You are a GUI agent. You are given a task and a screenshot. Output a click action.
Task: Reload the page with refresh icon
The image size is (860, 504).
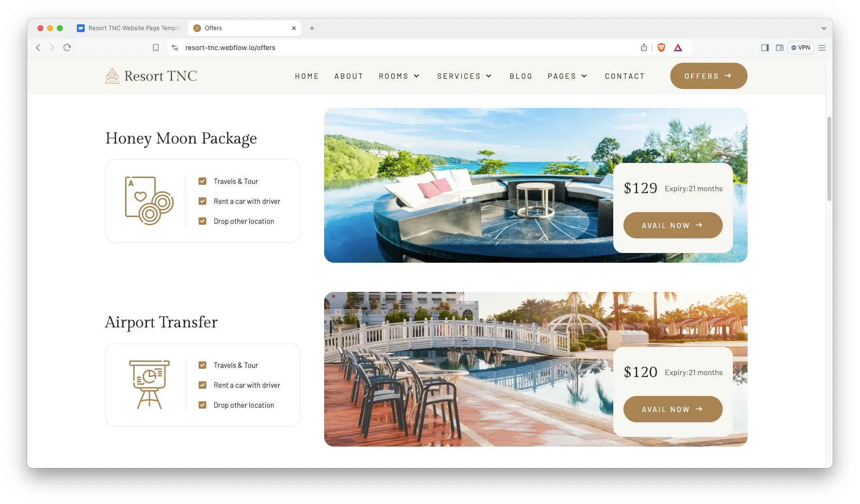[67, 48]
